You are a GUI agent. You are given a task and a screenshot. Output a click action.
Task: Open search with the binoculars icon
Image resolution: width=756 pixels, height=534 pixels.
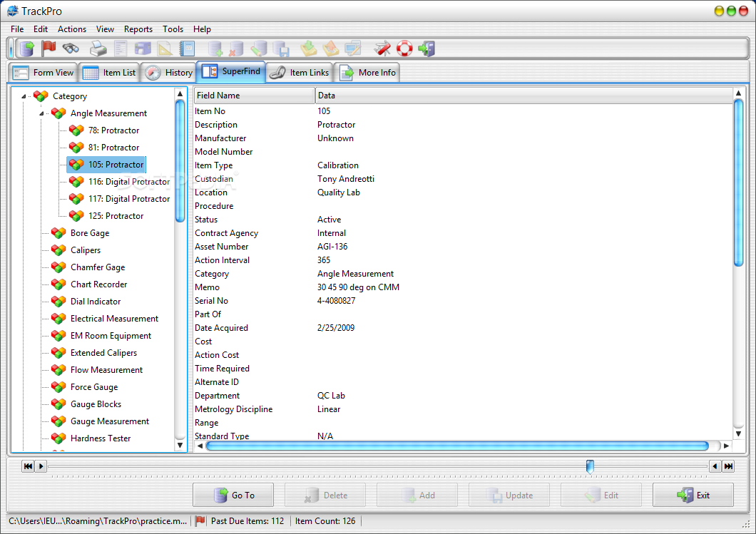71,48
